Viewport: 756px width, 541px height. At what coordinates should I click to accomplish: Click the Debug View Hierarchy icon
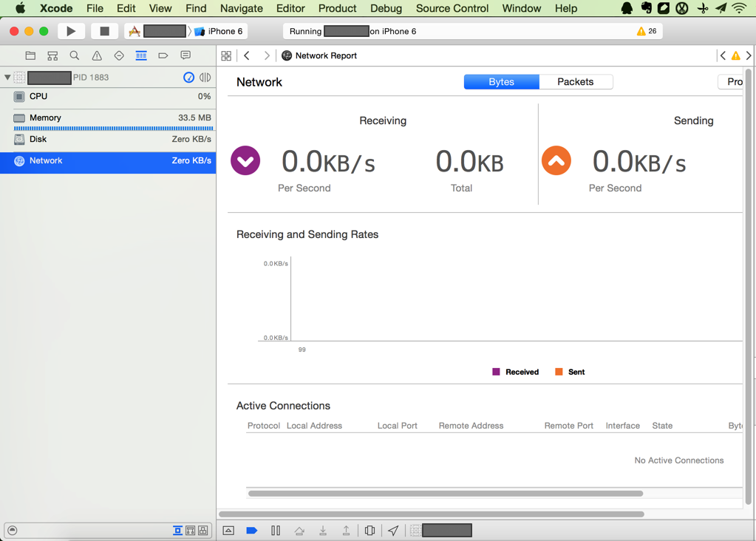point(370,531)
